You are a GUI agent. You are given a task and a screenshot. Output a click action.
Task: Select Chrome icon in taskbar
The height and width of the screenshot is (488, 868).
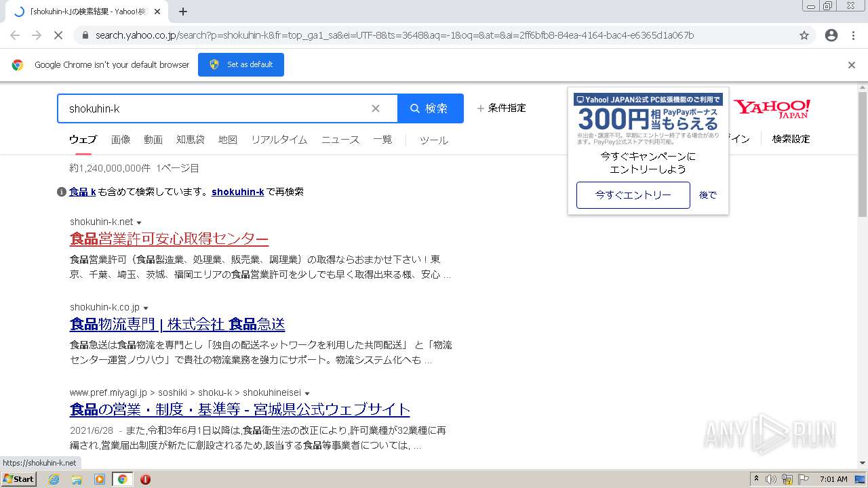coord(123,479)
